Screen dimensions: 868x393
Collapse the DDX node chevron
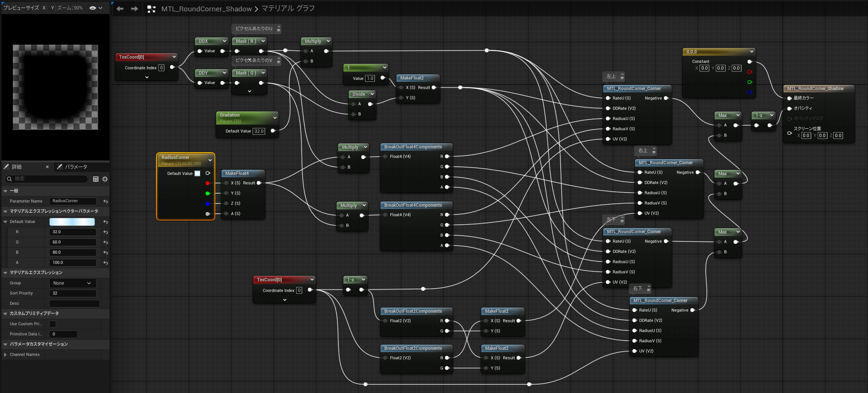tap(224, 41)
